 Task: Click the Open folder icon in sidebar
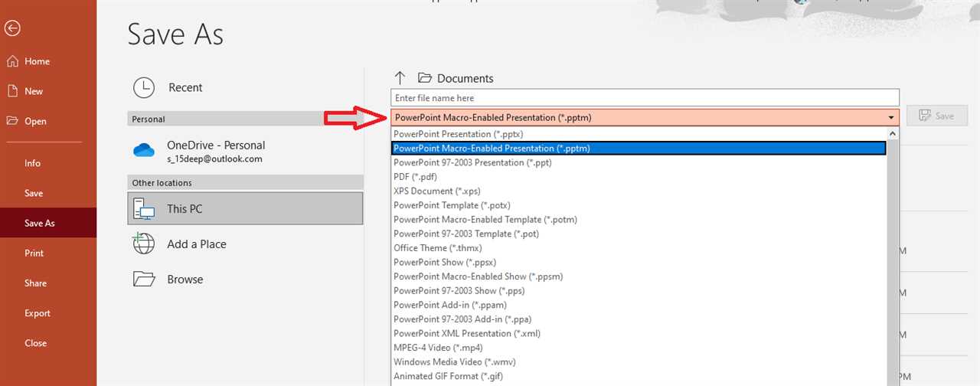click(12, 121)
